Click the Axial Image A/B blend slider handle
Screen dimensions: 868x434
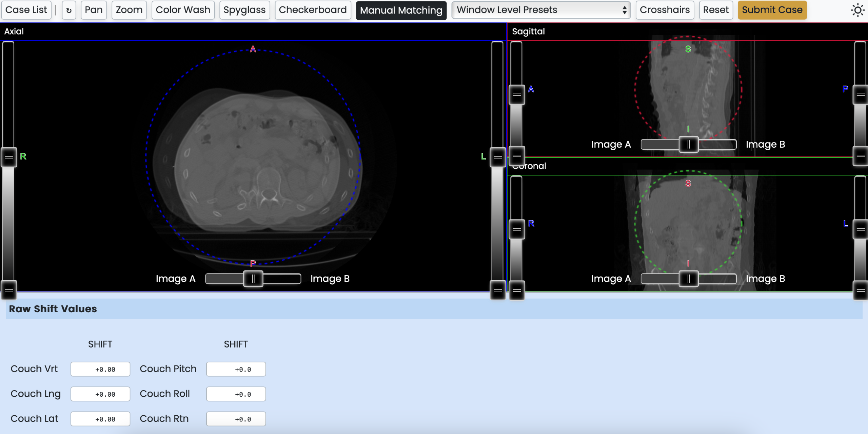(253, 279)
